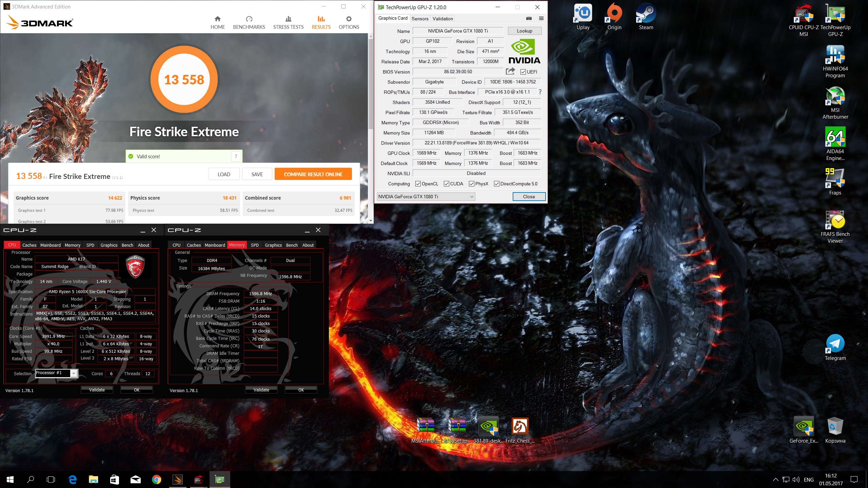This screenshot has width=868, height=488.
Task: Toggle the OpenCL checkbox
Action: coord(418,184)
